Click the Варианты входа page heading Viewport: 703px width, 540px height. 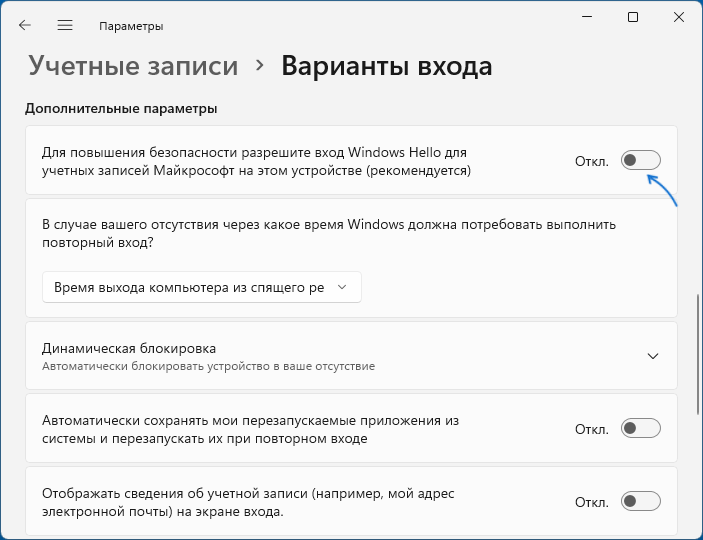[x=386, y=66]
